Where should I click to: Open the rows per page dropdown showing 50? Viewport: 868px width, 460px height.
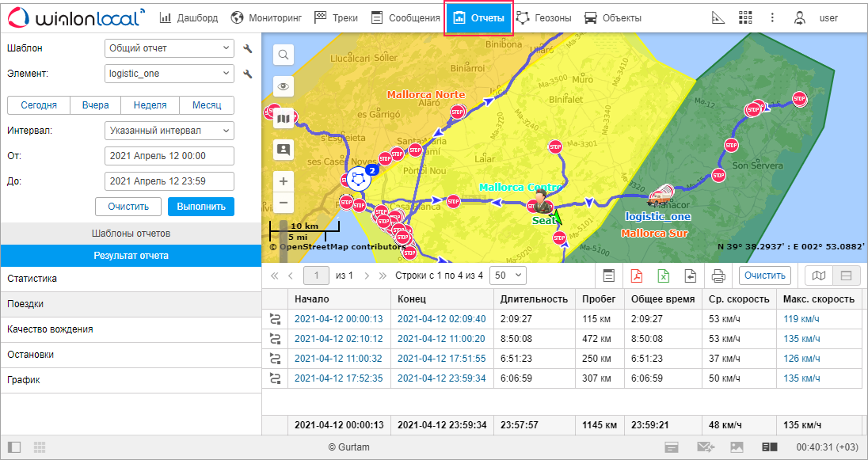pyautogui.click(x=508, y=276)
